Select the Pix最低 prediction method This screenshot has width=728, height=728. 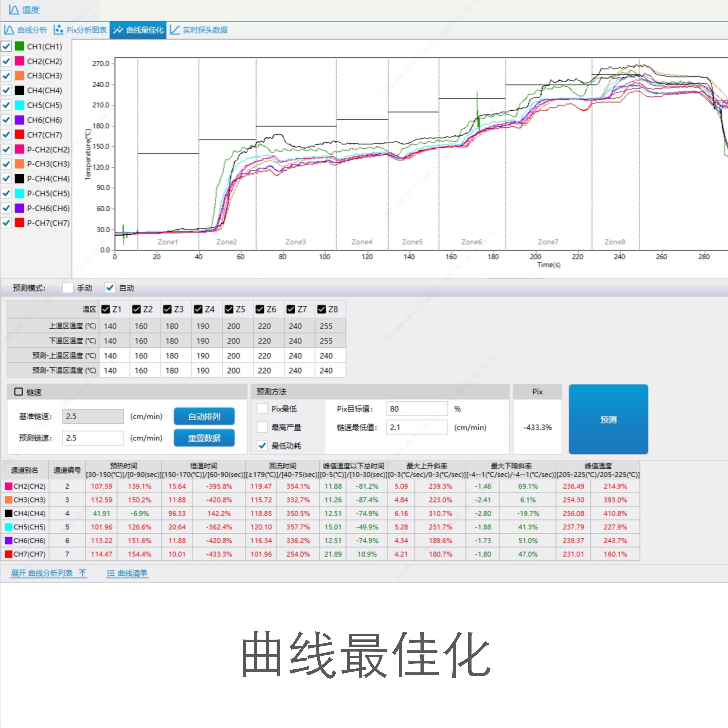262,409
